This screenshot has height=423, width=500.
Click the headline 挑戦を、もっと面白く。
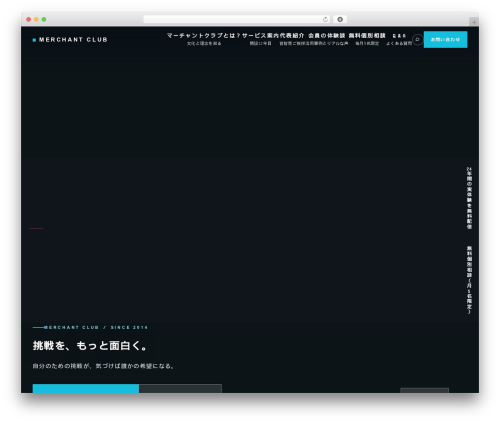tap(90, 346)
